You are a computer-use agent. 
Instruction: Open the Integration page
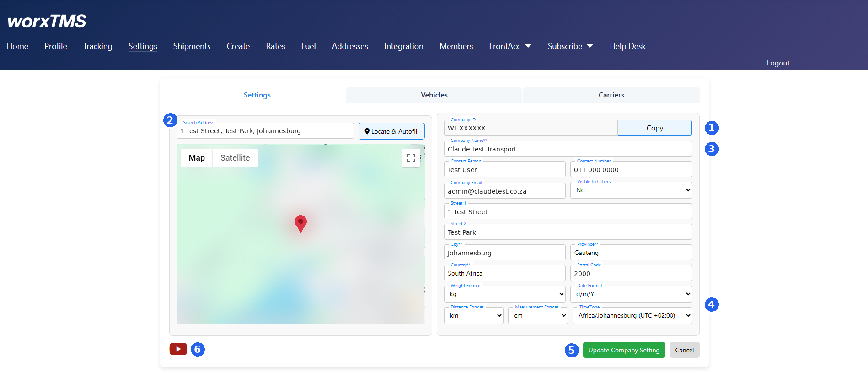point(404,46)
